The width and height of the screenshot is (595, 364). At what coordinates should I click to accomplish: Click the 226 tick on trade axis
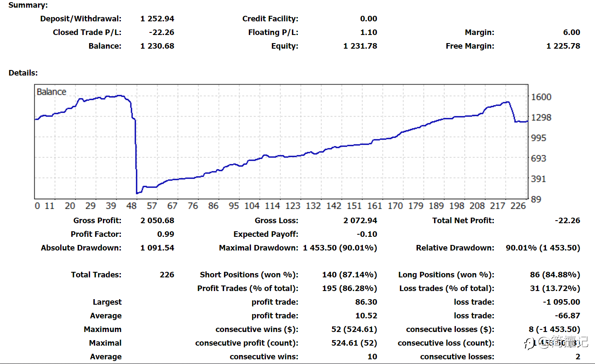click(x=518, y=206)
